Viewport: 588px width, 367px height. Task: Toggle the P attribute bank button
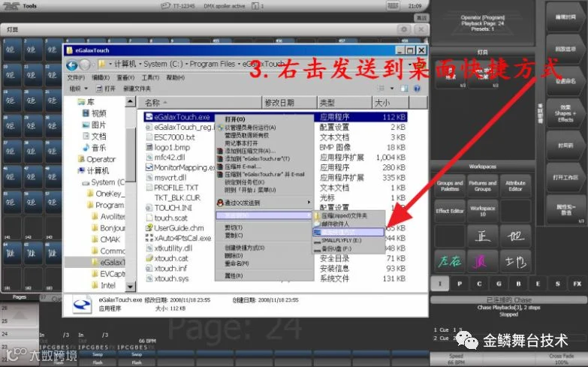(x=460, y=284)
